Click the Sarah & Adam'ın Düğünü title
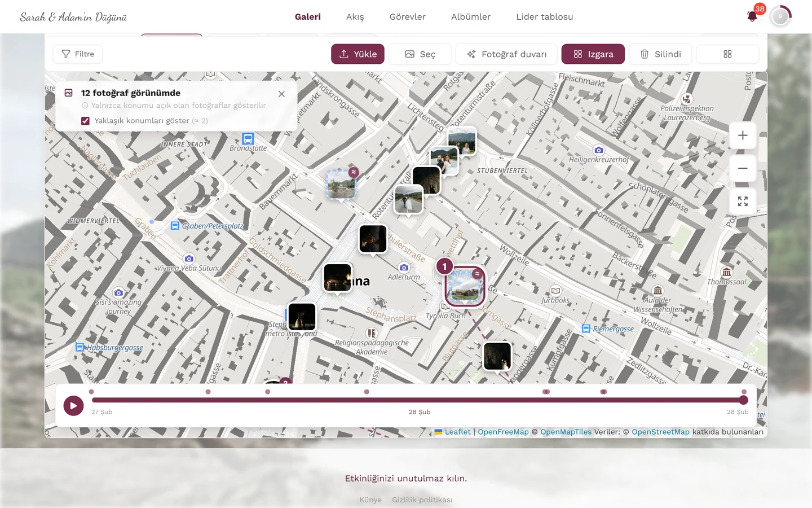This screenshot has width=812, height=508. coord(73,17)
